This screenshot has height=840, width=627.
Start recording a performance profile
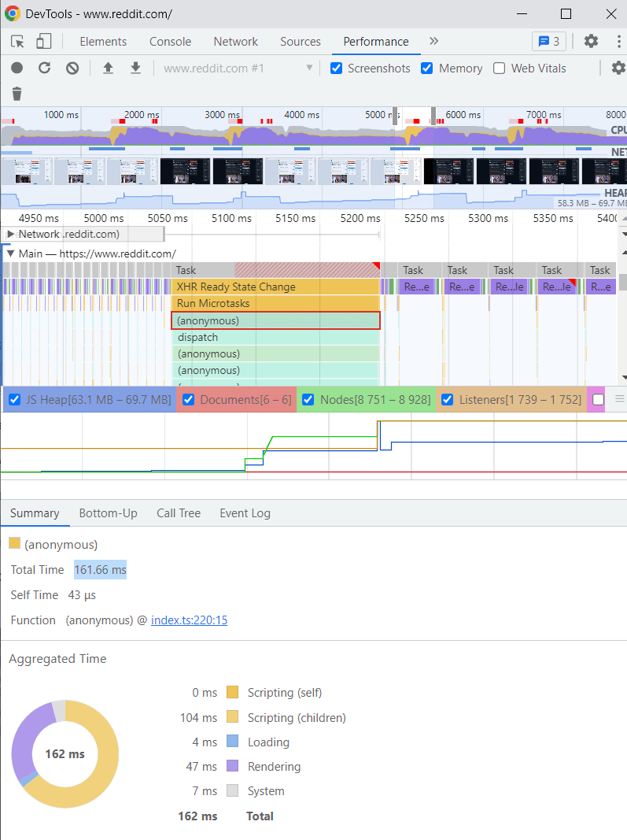click(17, 68)
